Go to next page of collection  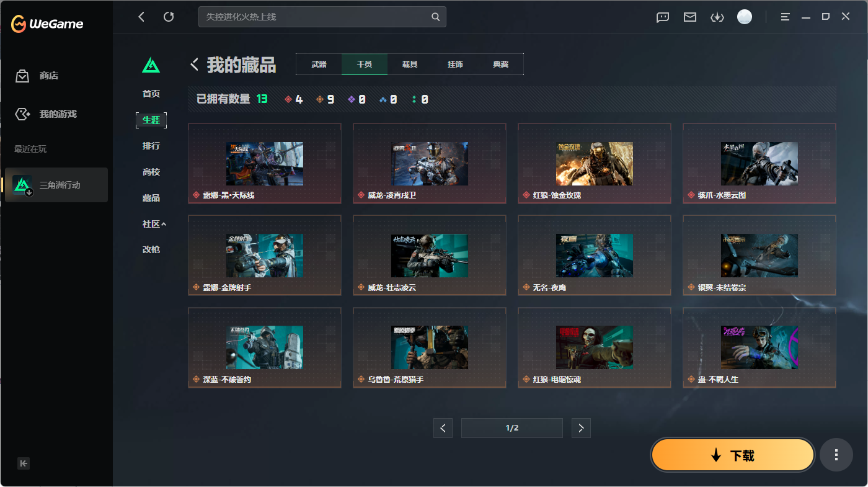pos(581,428)
